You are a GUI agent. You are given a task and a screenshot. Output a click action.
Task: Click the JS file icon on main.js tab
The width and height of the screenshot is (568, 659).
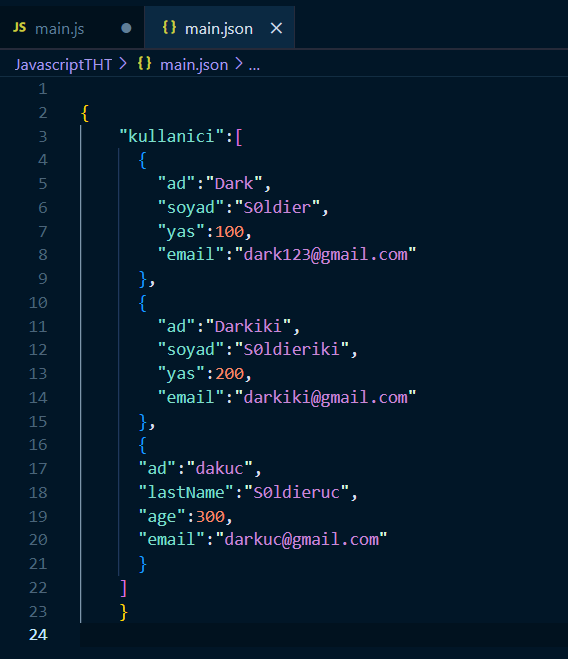[19, 28]
